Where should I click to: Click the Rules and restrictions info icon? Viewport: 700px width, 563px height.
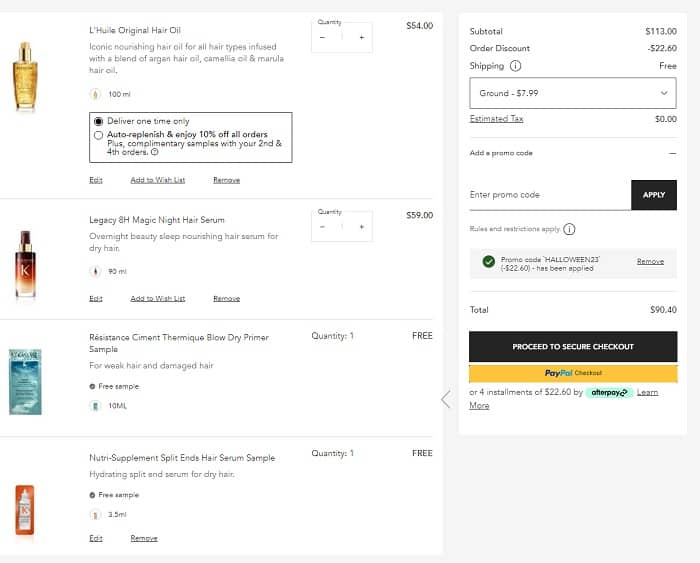[569, 229]
